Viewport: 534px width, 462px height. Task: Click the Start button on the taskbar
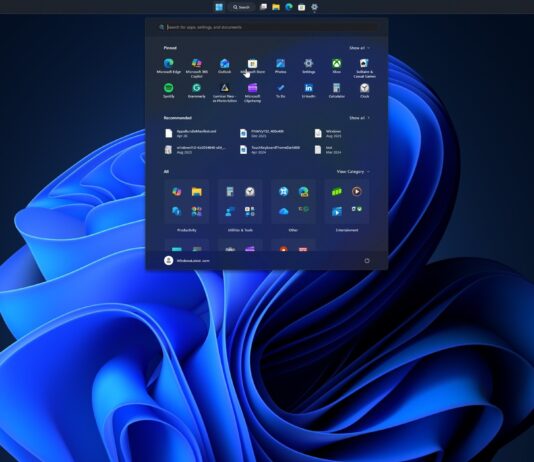point(219,7)
